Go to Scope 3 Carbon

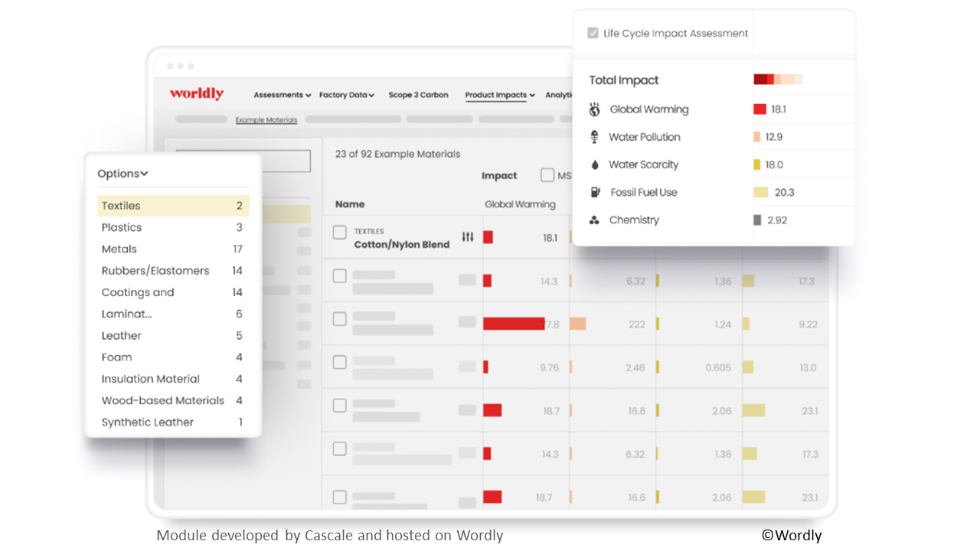click(x=418, y=95)
